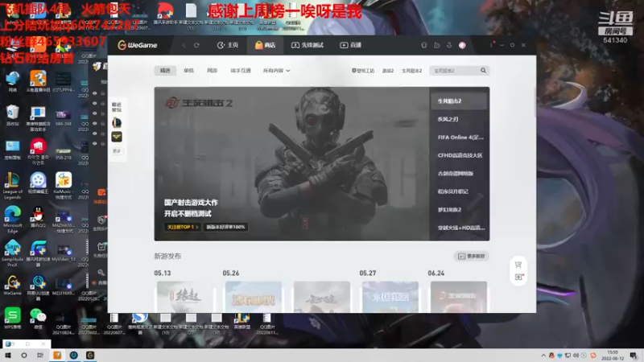This screenshot has width=644, height=362.
Task: Open Microsoft Edge desktop shortcut
Action: [x=12, y=220]
